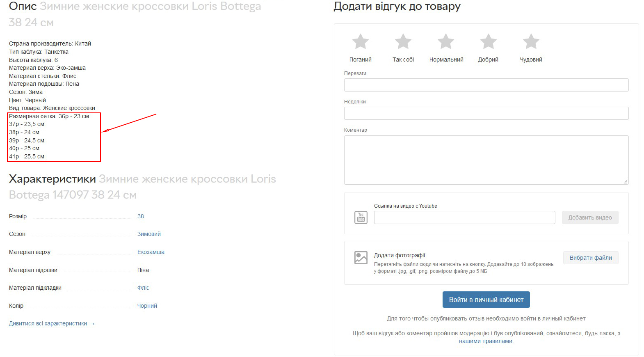Click the Піна sole material value

click(143, 270)
